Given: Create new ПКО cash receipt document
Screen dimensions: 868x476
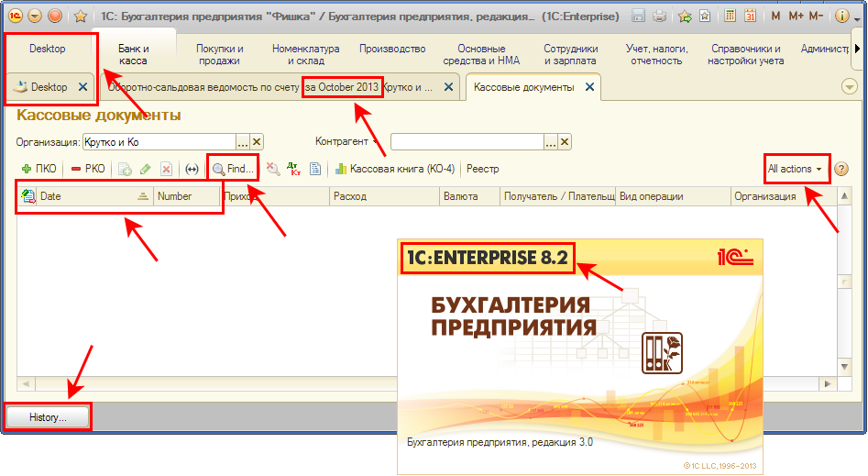Looking at the screenshot, I should click(38, 169).
